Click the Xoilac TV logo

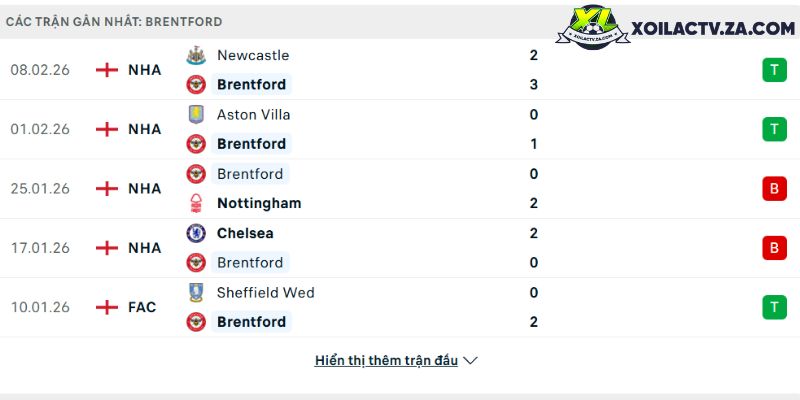[x=682, y=29]
